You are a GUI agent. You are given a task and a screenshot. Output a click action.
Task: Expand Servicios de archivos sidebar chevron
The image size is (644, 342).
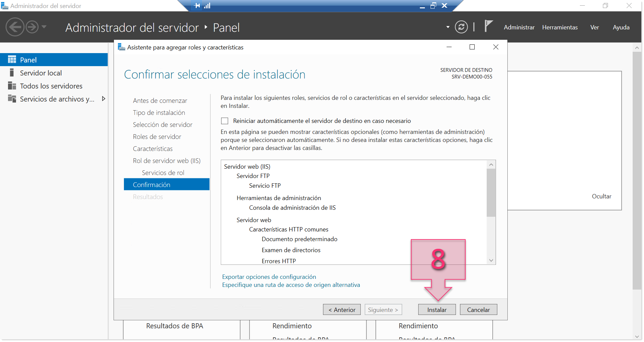tap(104, 99)
